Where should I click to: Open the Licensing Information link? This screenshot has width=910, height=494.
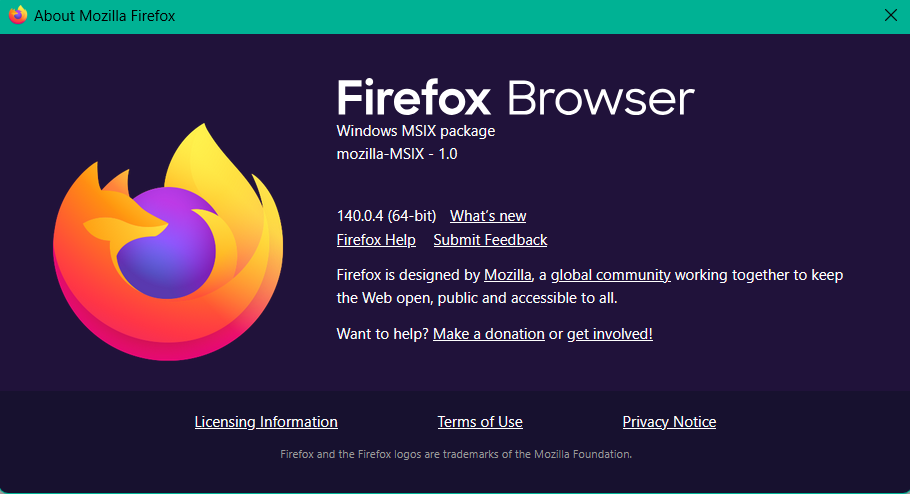pyautogui.click(x=266, y=422)
